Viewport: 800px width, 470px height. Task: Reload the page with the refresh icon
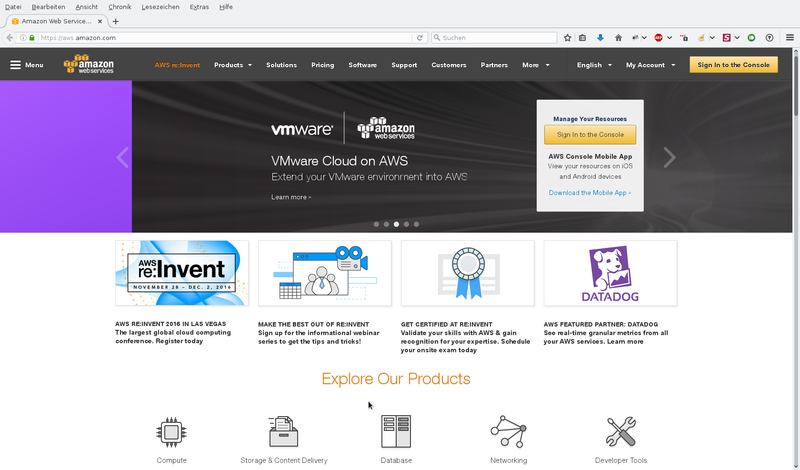(419, 38)
